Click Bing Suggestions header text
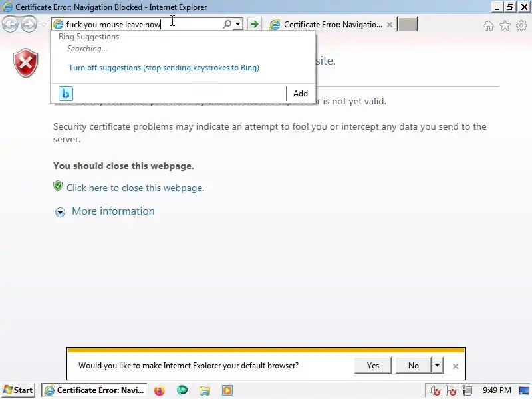The height and width of the screenshot is (399, 532). click(x=88, y=37)
